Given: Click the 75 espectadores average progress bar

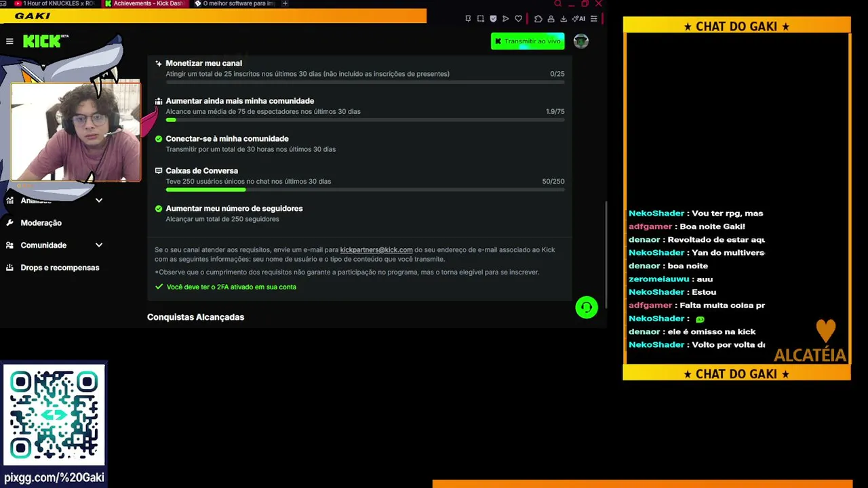Looking at the screenshot, I should (365, 120).
